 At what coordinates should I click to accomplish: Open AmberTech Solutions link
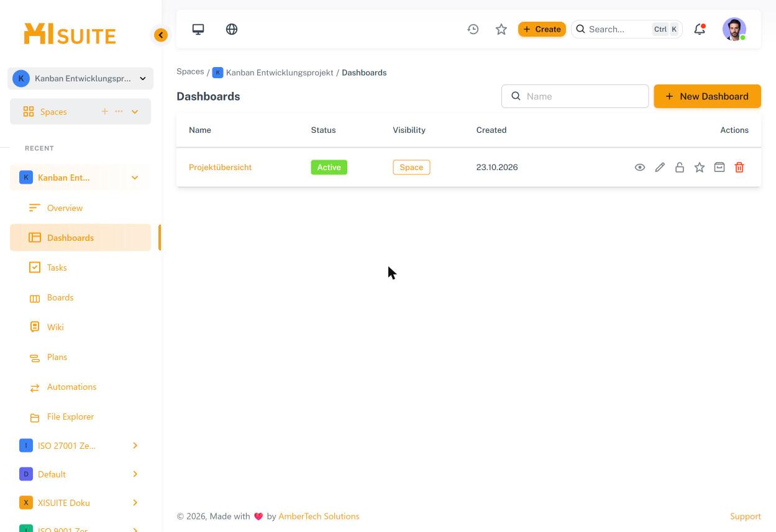click(x=319, y=516)
